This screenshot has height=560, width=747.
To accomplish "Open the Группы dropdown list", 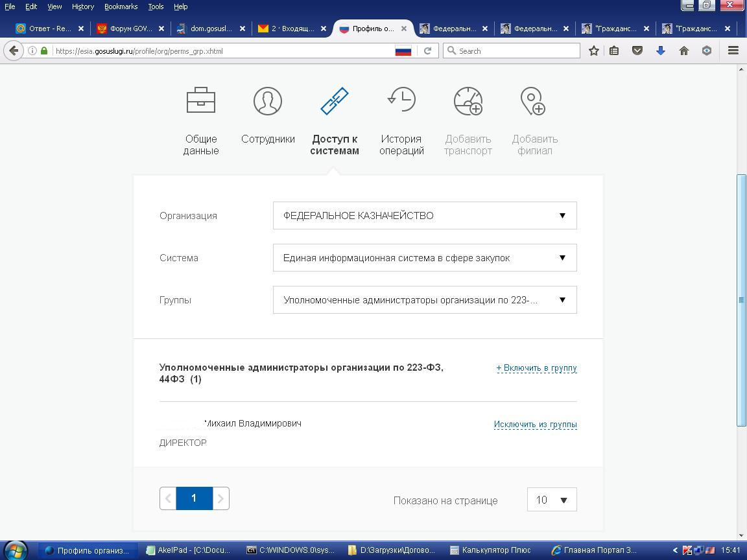I will 425,300.
